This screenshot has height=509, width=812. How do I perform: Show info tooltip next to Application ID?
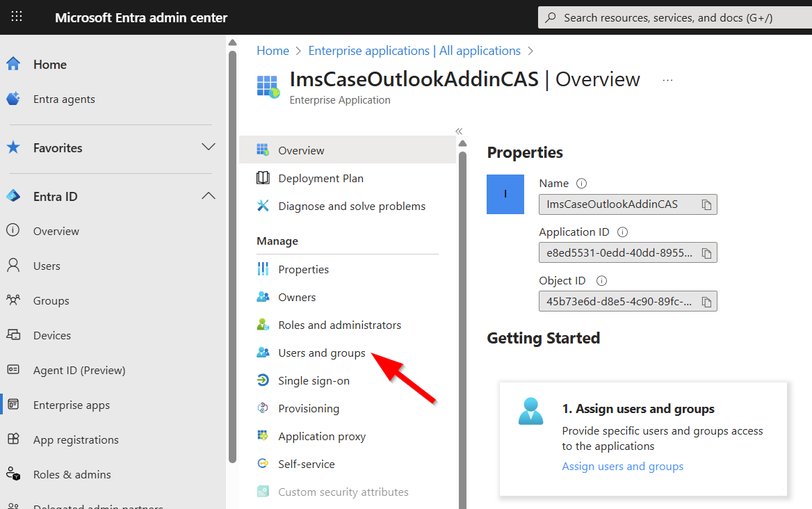coord(622,232)
